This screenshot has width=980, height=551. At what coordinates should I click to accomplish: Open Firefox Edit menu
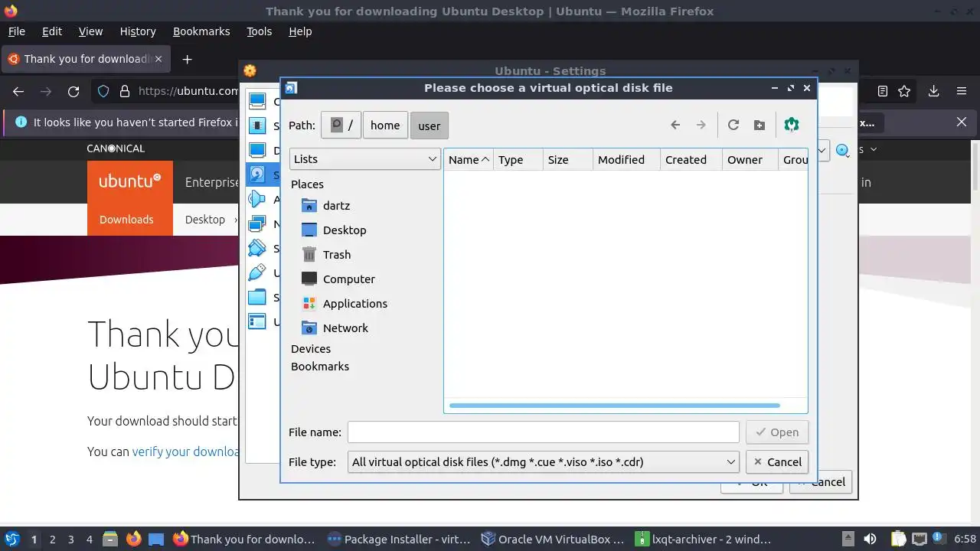(x=52, y=31)
